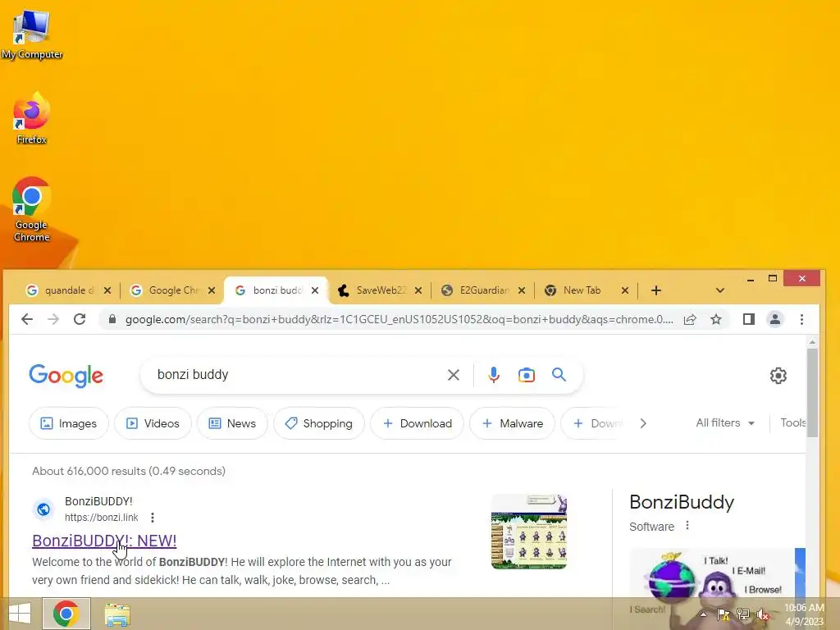The image size is (840, 630).
Task: Go back in Chrome browser
Action: point(27,319)
